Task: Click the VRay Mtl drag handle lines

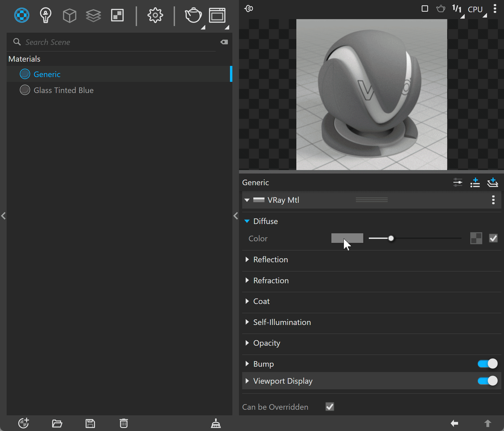Action: pyautogui.click(x=371, y=200)
